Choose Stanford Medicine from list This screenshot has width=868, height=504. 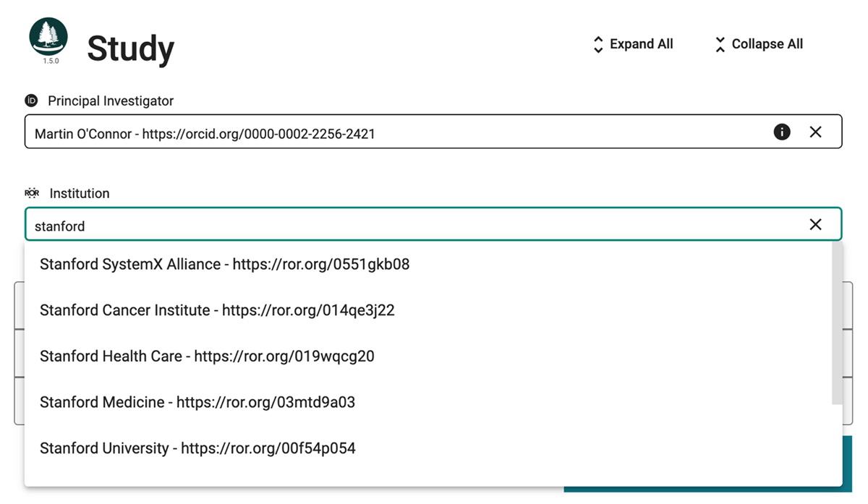point(428,402)
